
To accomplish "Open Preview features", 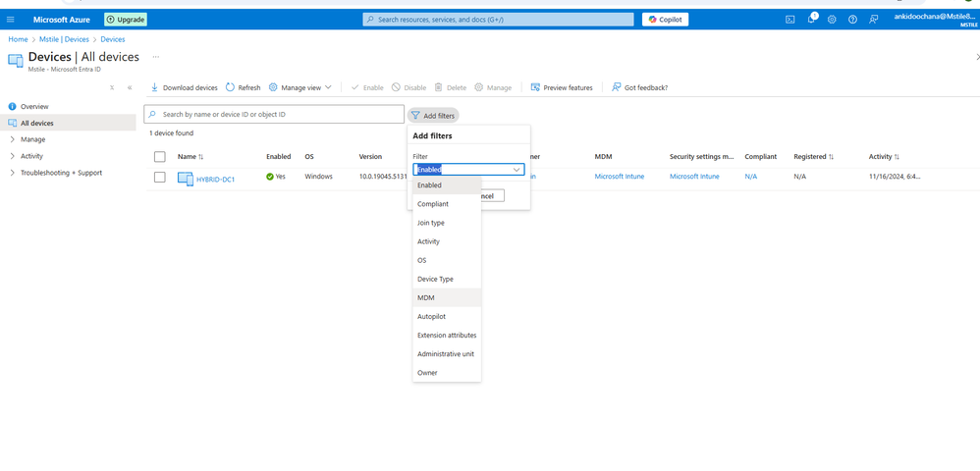I will coord(562,87).
